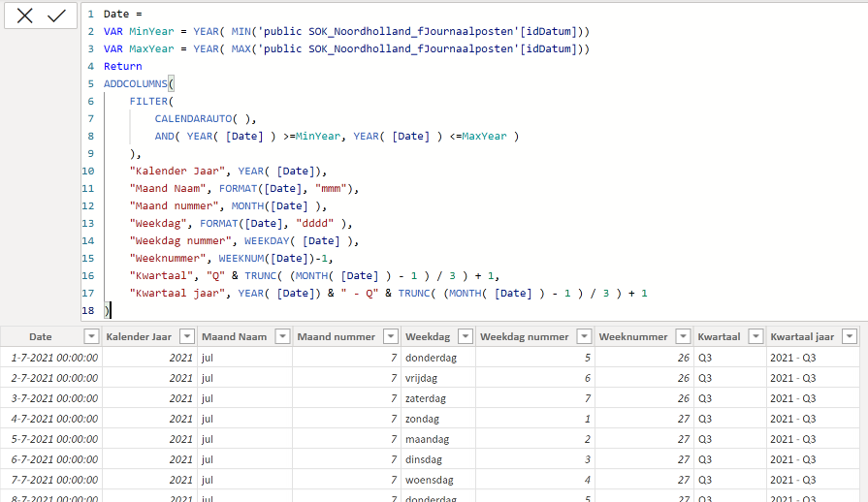Select the Maand nummer column header
Screen dimensions: 868x502
click(336, 336)
